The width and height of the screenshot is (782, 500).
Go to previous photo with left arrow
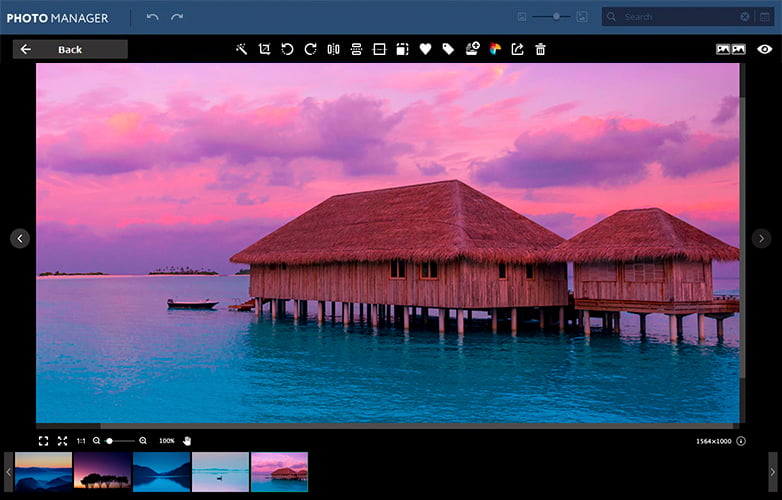click(20, 238)
